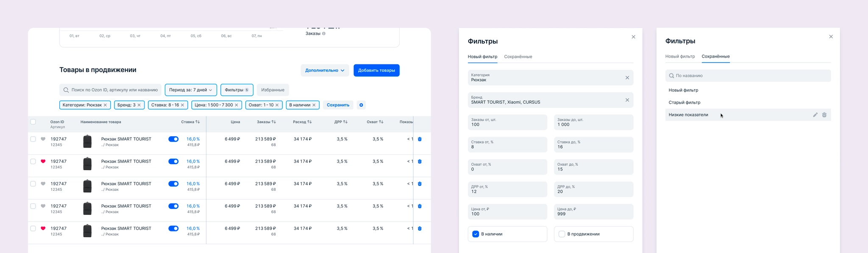Image resolution: width=868 pixels, height=253 pixels.
Task: Select the active 'Новый фильтр' tab in the filter form panel
Action: pyautogui.click(x=482, y=57)
